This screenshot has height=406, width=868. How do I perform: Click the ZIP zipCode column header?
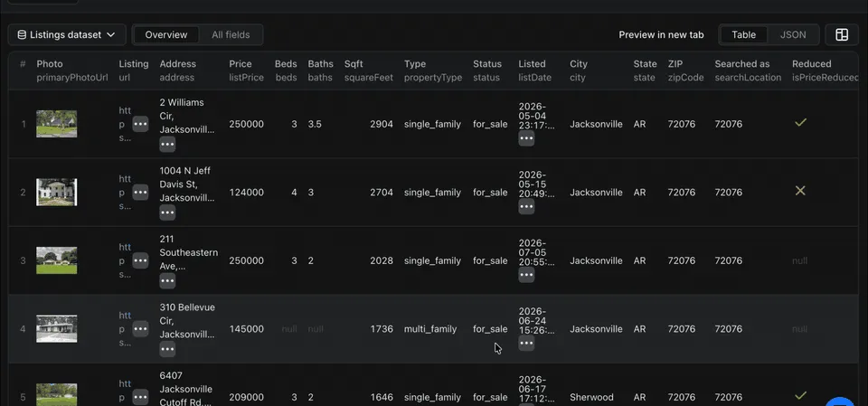[x=686, y=71]
